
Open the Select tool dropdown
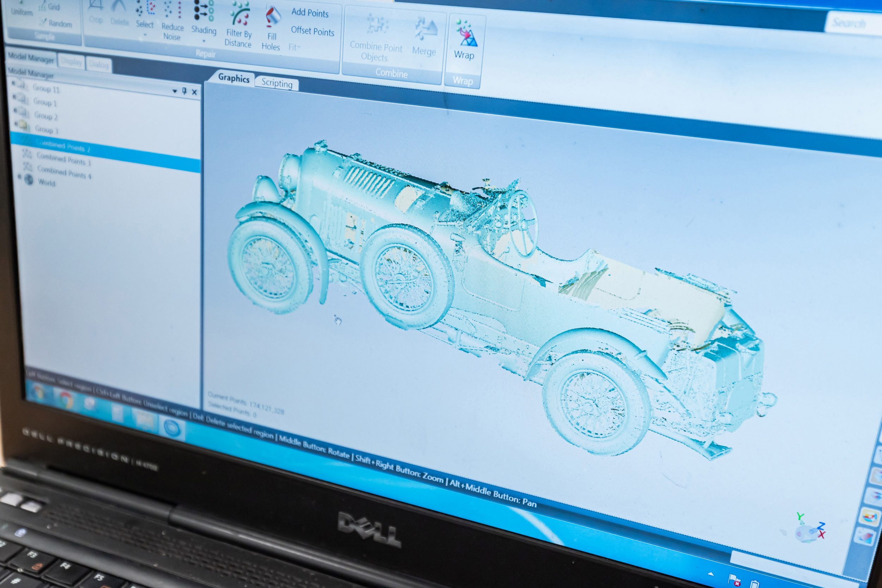click(145, 35)
